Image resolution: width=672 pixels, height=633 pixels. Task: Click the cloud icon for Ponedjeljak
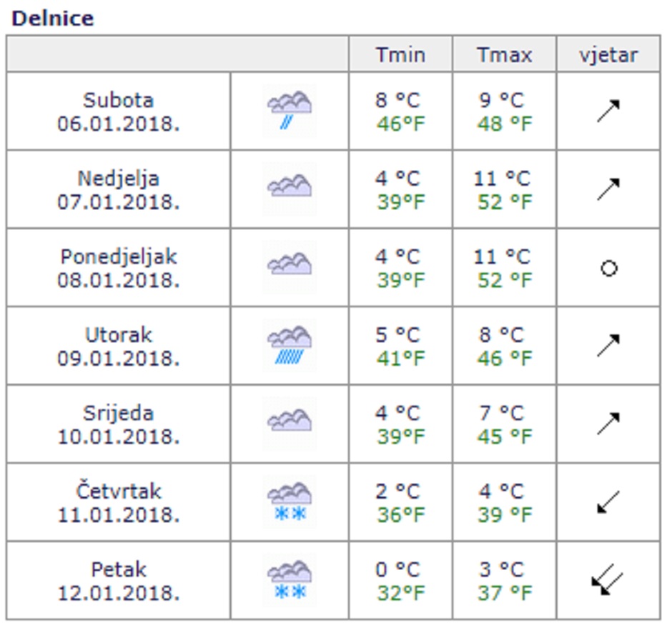[289, 266]
